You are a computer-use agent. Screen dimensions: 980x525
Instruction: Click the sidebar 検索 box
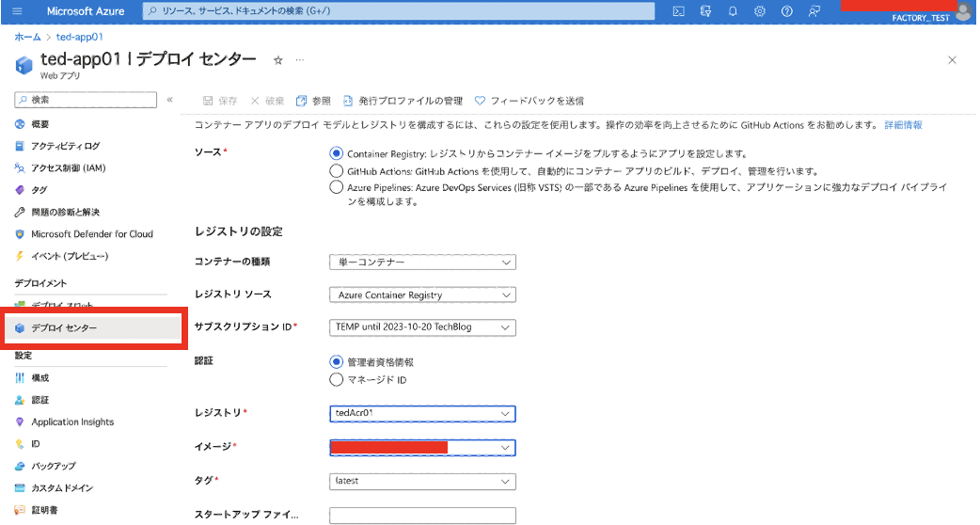(x=86, y=100)
